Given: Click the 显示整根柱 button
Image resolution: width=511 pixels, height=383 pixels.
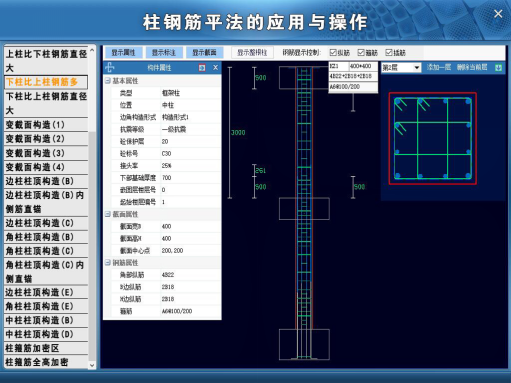Looking at the screenshot, I should tap(252, 53).
